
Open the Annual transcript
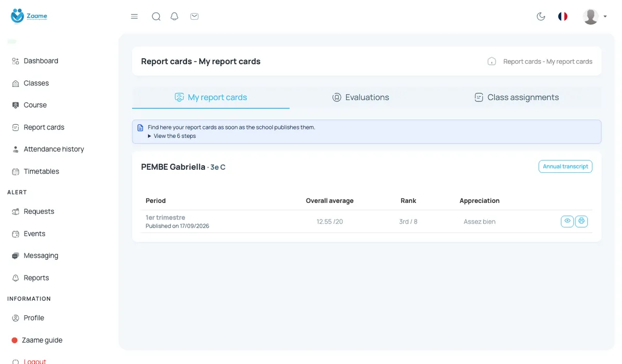(x=566, y=166)
